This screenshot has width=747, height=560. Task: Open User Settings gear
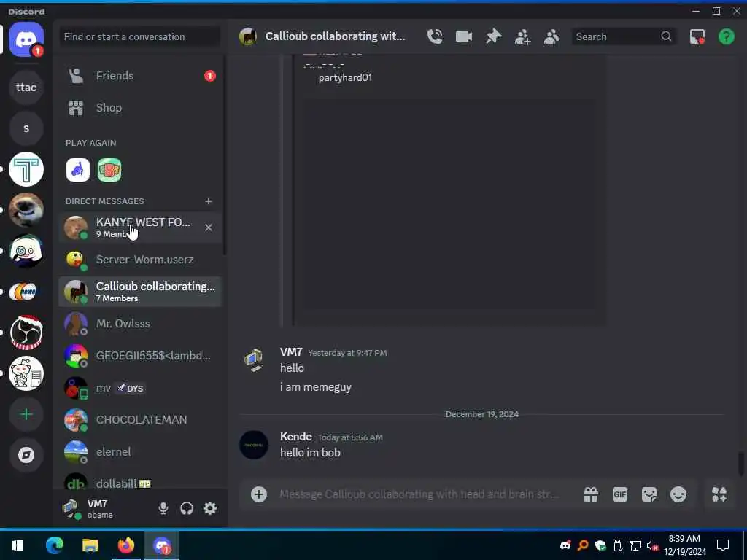tap(210, 508)
